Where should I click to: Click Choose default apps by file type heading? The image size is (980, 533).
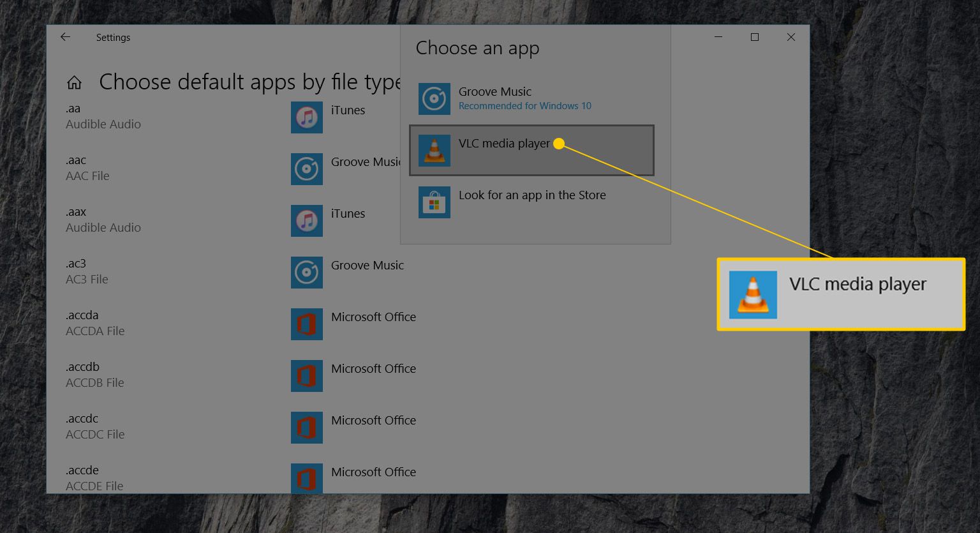coord(249,82)
